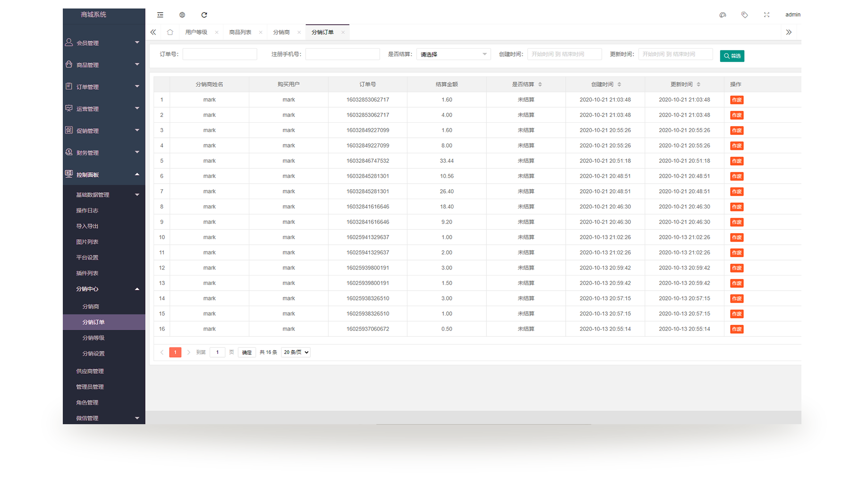Open the website globe icon
Image resolution: width=868 pixels, height=486 pixels.
coord(182,15)
